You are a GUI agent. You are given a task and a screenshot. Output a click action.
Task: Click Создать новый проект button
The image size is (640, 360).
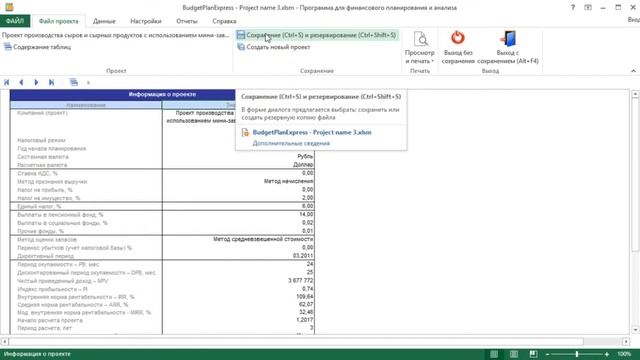[274, 47]
